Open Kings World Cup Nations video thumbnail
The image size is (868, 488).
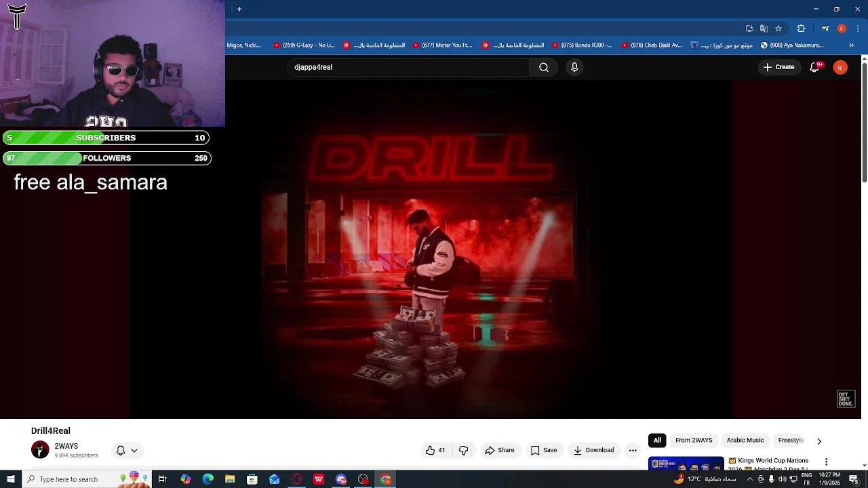(x=686, y=464)
